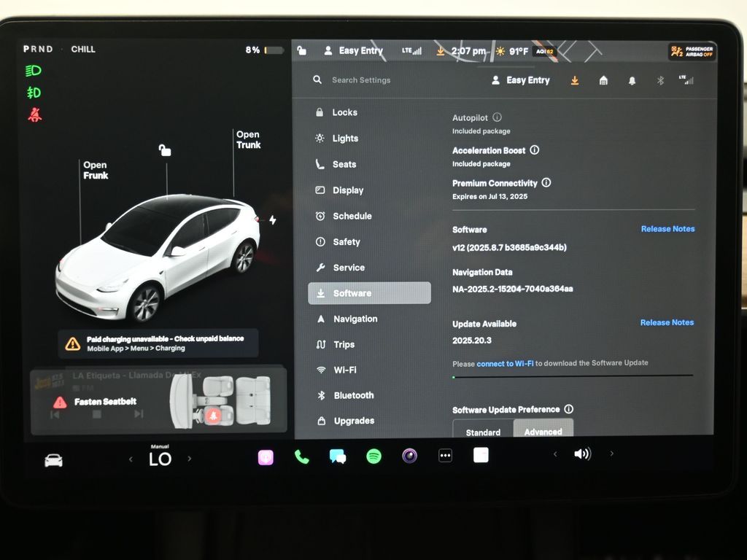Raise the volume with the right chevron
This screenshot has width=747, height=560.
pos(611,454)
